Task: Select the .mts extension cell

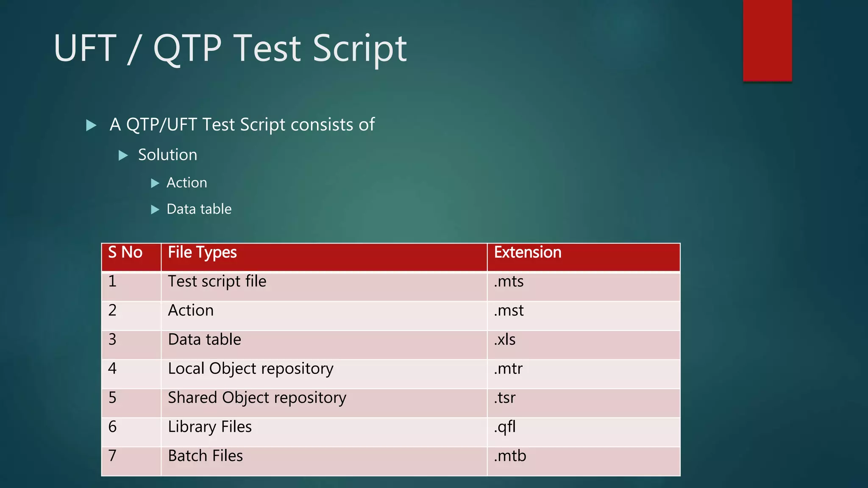Action: click(x=584, y=287)
